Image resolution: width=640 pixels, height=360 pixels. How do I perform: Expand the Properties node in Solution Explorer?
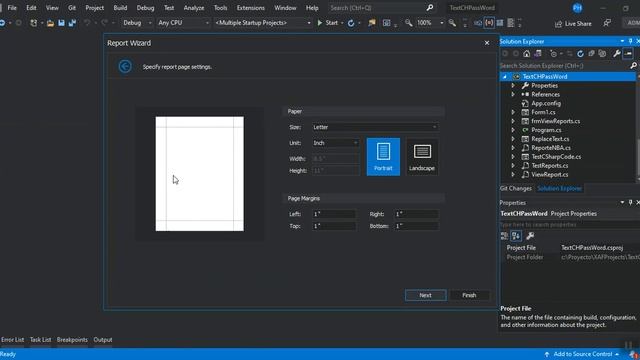[x=513, y=85]
